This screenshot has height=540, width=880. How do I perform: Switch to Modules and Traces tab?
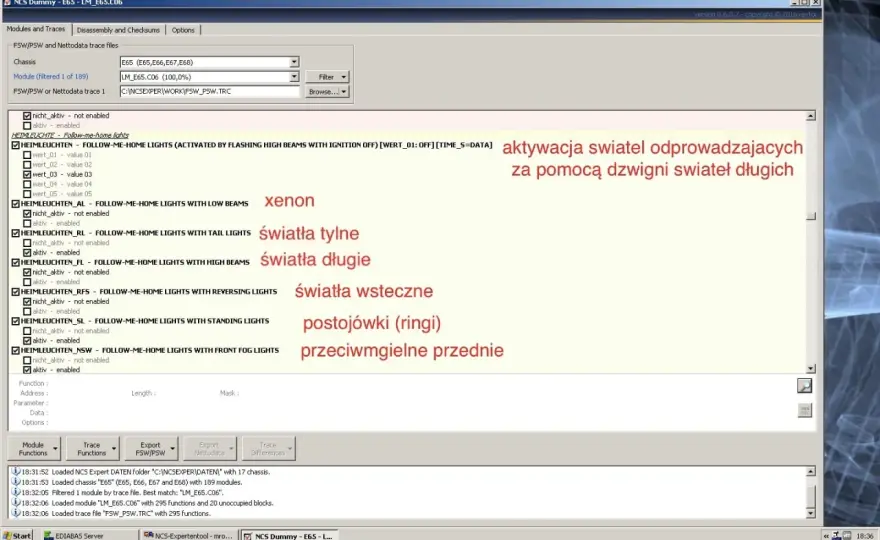tap(36, 29)
